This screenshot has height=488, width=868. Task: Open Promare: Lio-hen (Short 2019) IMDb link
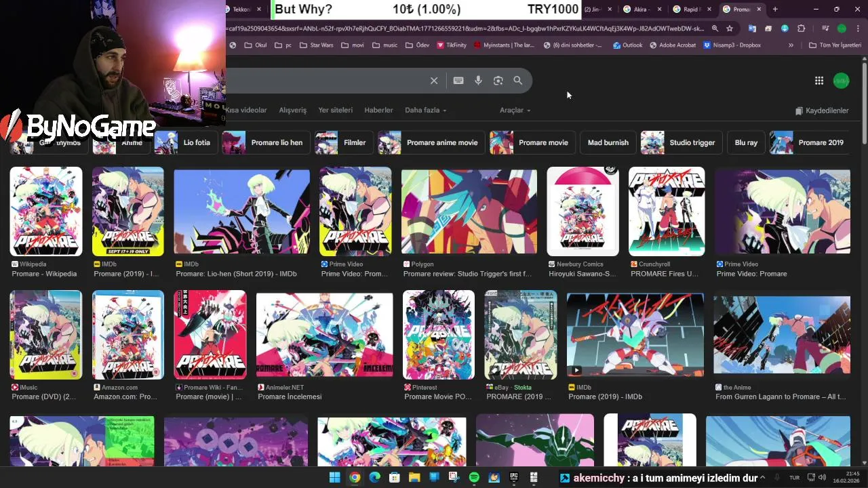click(236, 274)
